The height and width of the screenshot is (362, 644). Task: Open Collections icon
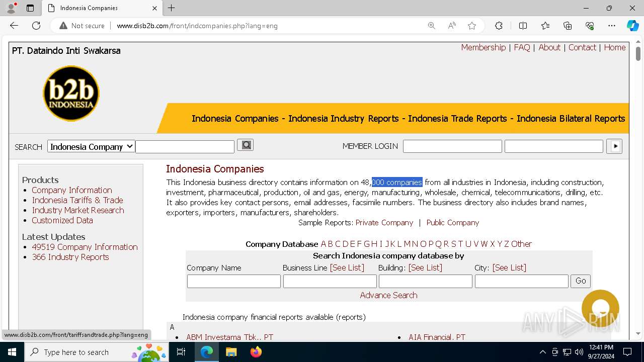click(x=568, y=26)
